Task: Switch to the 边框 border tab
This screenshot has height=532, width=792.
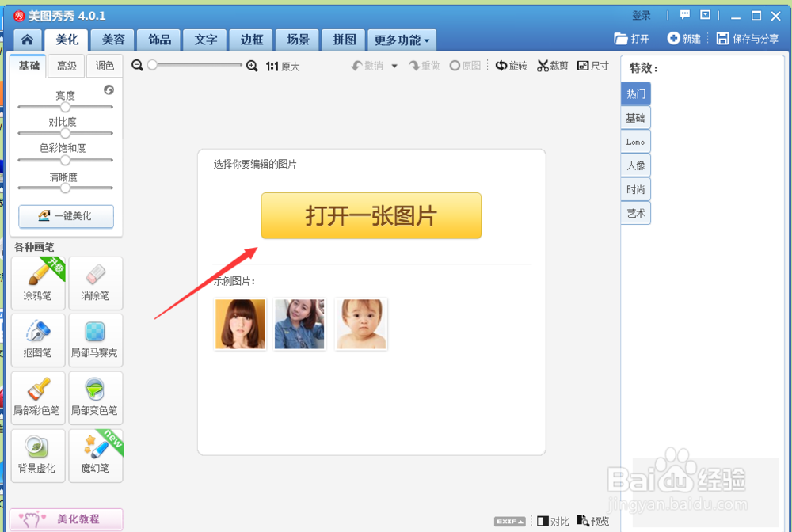Action: pyautogui.click(x=252, y=40)
